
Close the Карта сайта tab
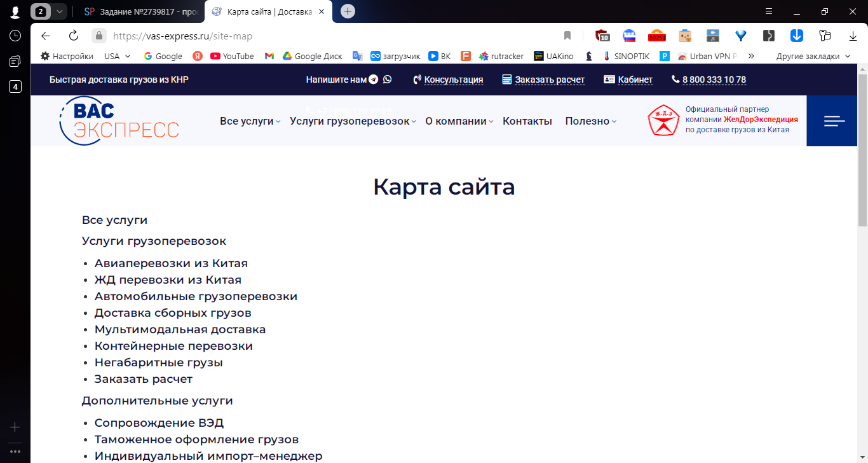pos(322,11)
